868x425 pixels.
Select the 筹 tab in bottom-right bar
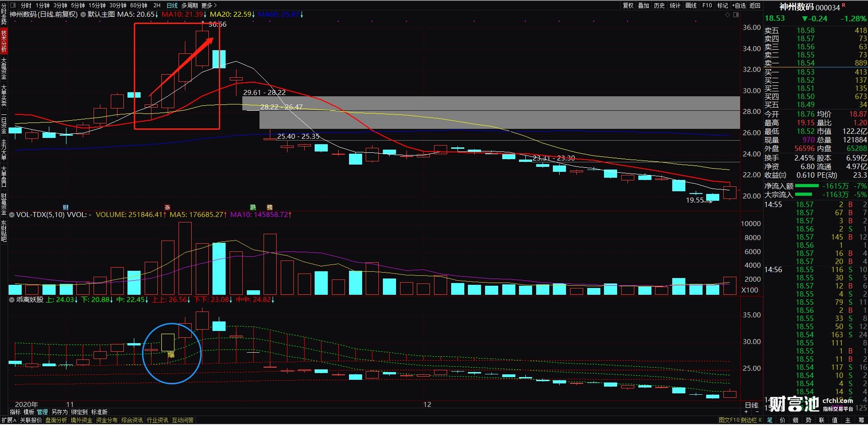point(861,420)
